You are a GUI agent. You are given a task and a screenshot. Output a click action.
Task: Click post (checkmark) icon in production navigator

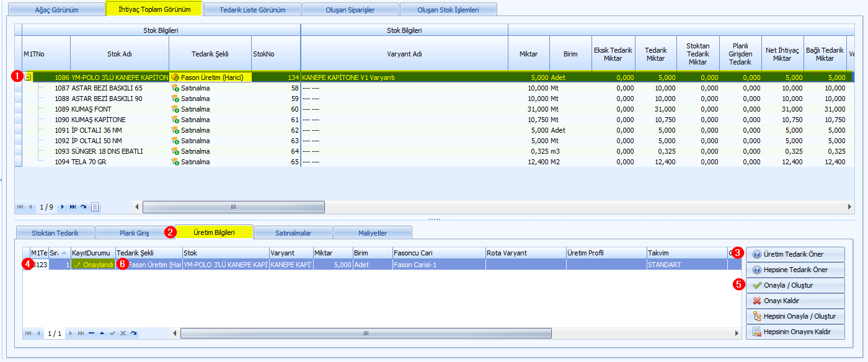(112, 333)
